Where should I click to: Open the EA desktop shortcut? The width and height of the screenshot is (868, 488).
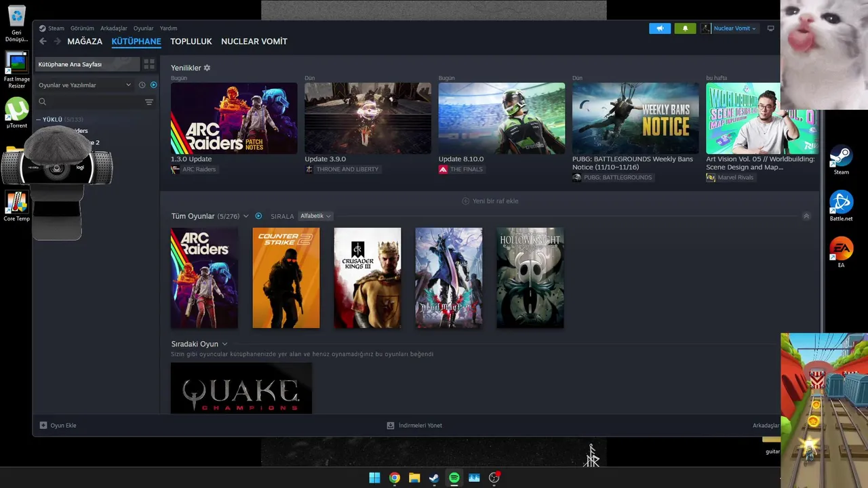click(841, 252)
